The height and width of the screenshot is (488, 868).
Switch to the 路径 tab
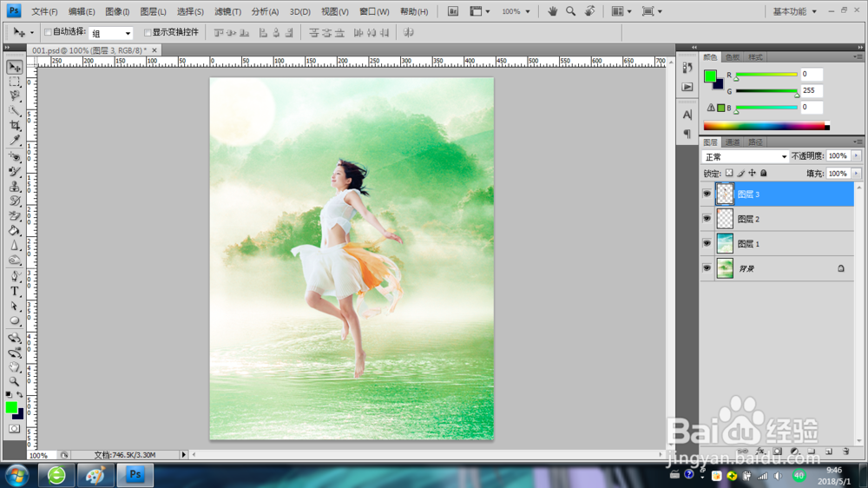coord(755,142)
